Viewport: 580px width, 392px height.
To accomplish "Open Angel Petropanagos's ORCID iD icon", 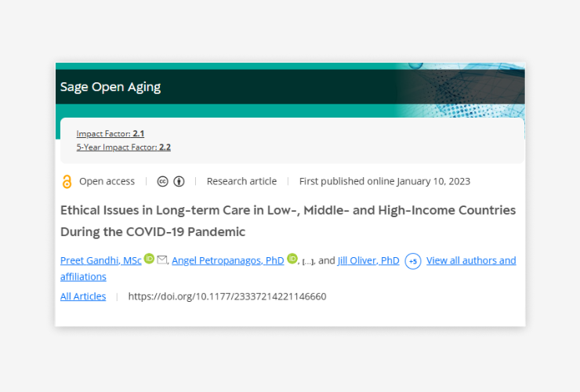I will tap(292, 259).
